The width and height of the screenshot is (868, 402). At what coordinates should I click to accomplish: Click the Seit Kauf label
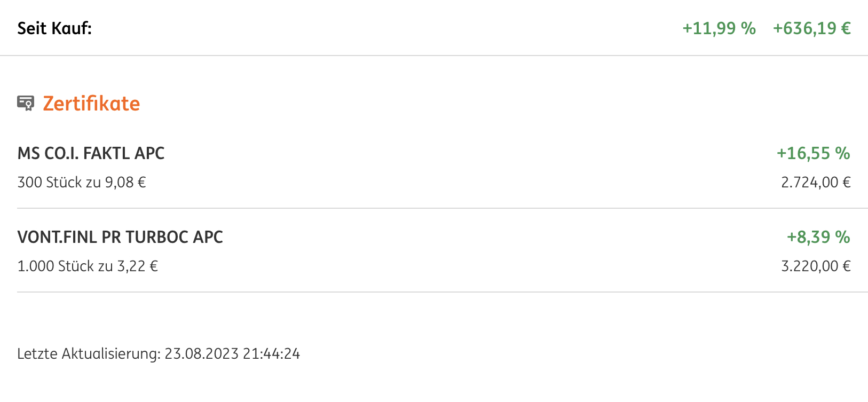tap(54, 28)
